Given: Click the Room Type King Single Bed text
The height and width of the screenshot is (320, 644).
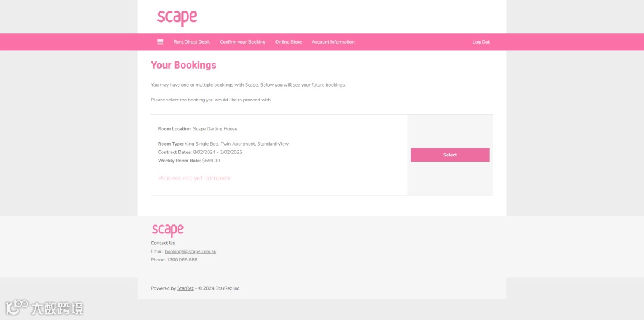Looking at the screenshot, I should pos(223,144).
